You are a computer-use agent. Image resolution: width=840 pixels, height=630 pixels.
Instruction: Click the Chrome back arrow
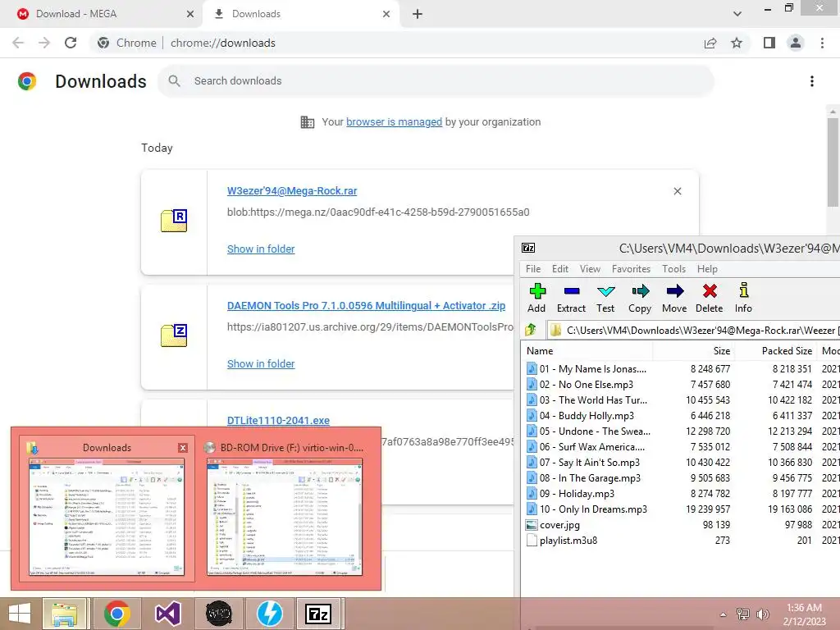click(x=18, y=43)
